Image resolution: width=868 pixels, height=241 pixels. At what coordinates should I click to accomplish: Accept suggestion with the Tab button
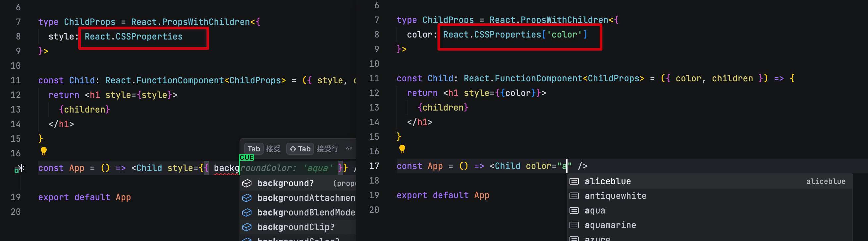click(254, 148)
